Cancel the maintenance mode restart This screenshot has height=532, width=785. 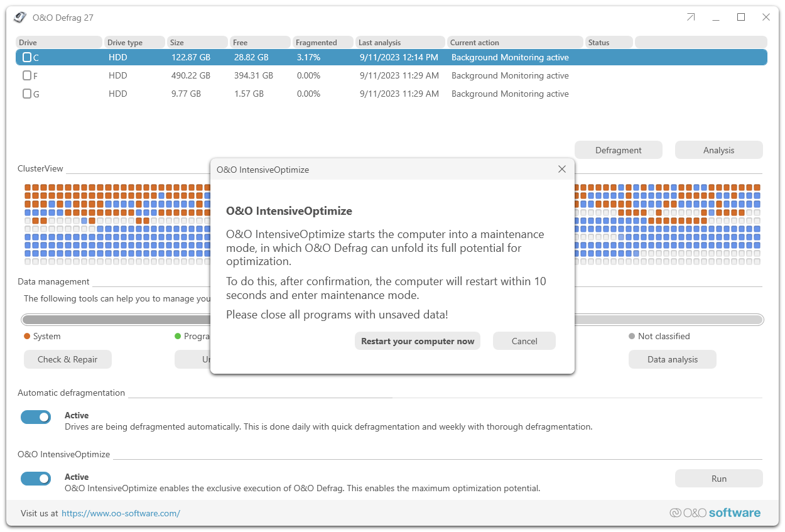(524, 340)
